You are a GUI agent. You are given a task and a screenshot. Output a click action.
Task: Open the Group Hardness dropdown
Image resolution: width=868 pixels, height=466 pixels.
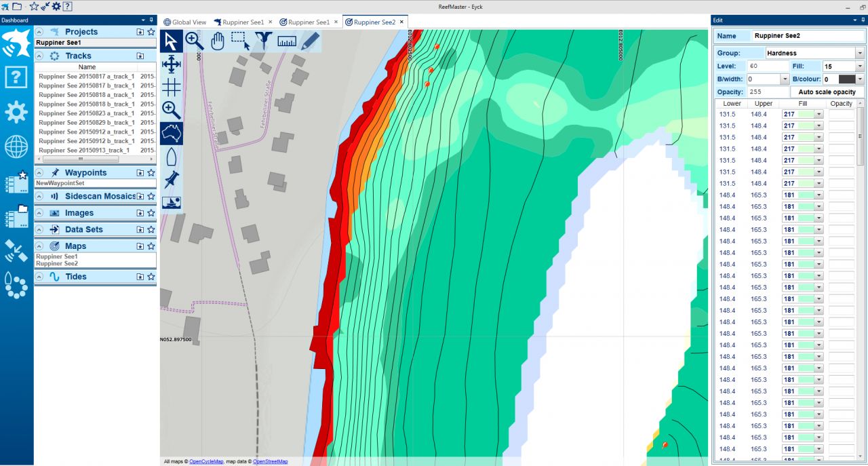[x=859, y=53]
